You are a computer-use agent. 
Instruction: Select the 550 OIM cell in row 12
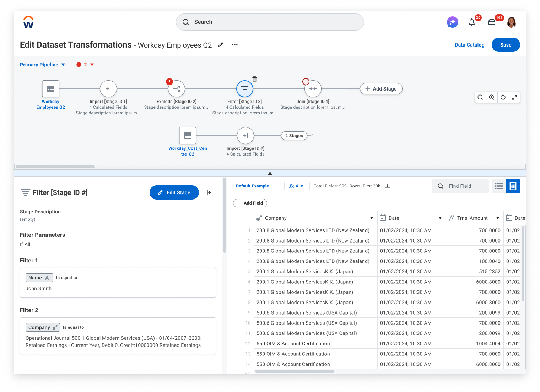pos(315,343)
